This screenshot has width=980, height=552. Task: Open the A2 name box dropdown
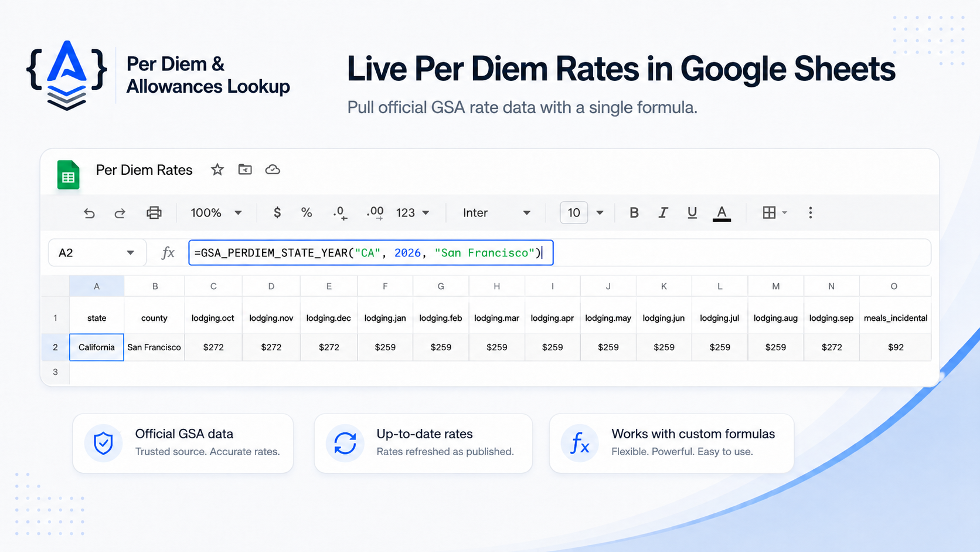tap(130, 253)
